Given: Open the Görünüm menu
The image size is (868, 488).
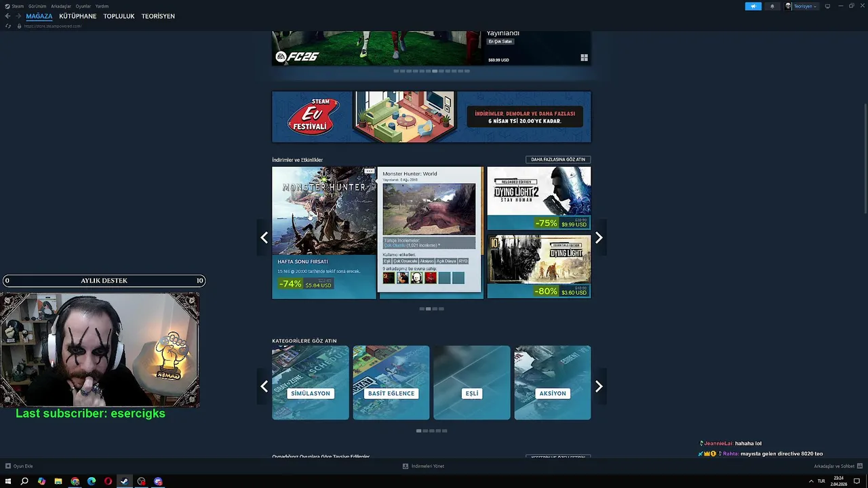Looking at the screenshot, I should (x=37, y=6).
